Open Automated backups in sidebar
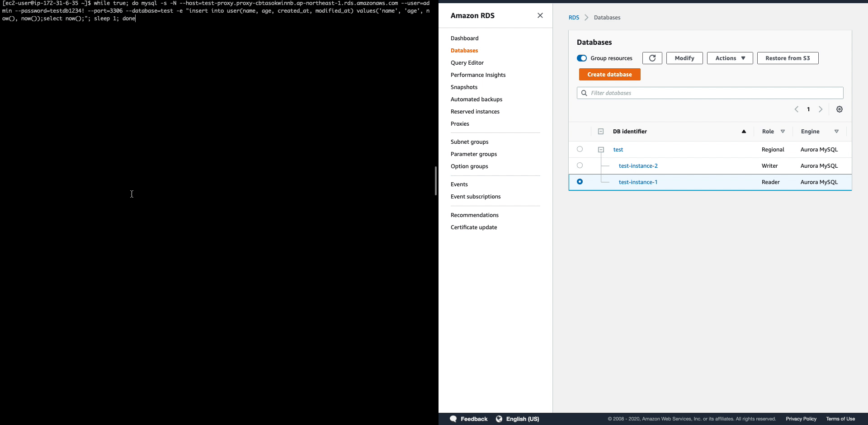Image resolution: width=868 pixels, height=425 pixels. click(x=476, y=99)
